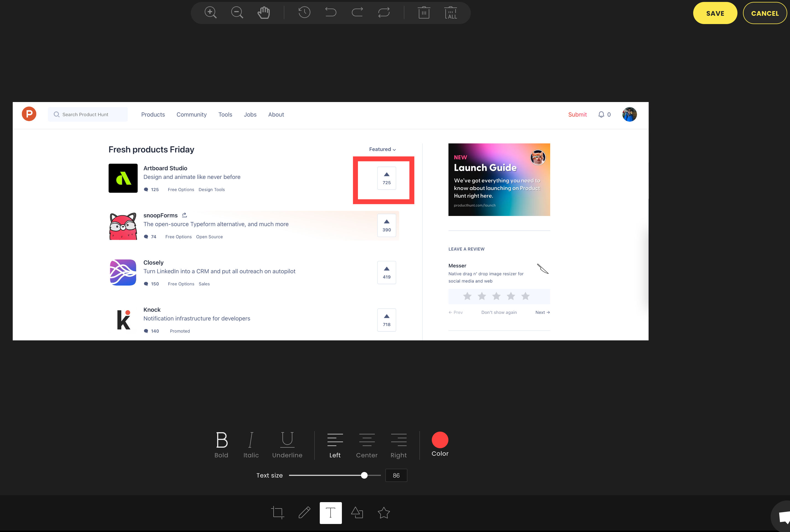The image size is (790, 532).
Task: Select the shapes tool
Action: pos(357,513)
